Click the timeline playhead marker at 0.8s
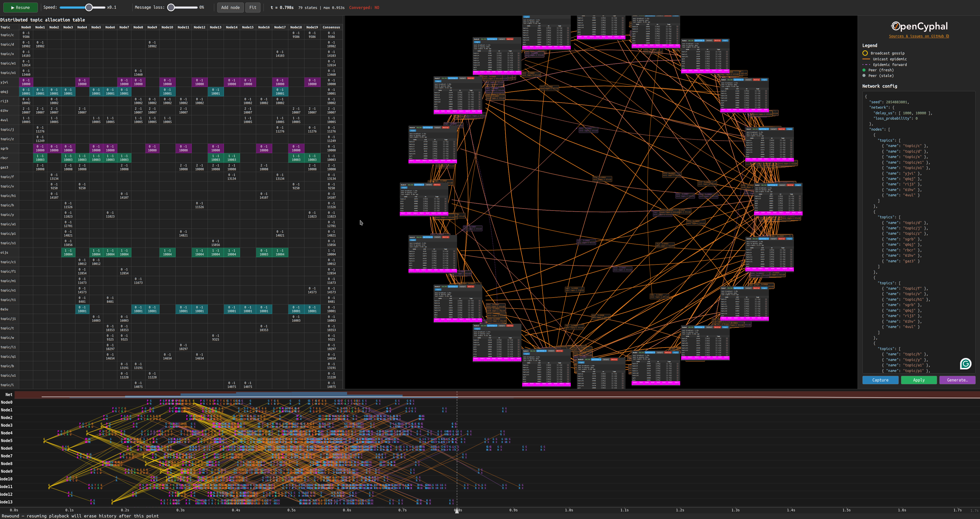This screenshot has width=980, height=519. (x=457, y=511)
